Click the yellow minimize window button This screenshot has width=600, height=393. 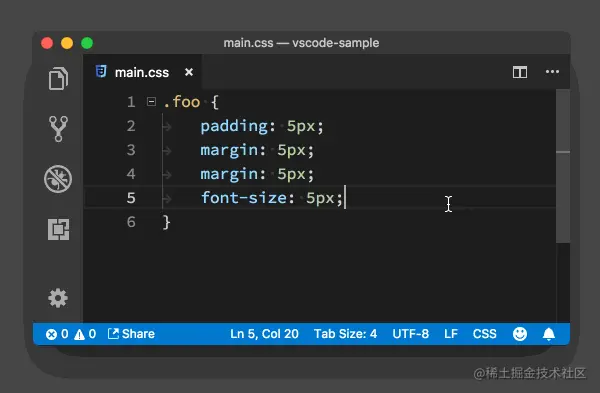67,43
